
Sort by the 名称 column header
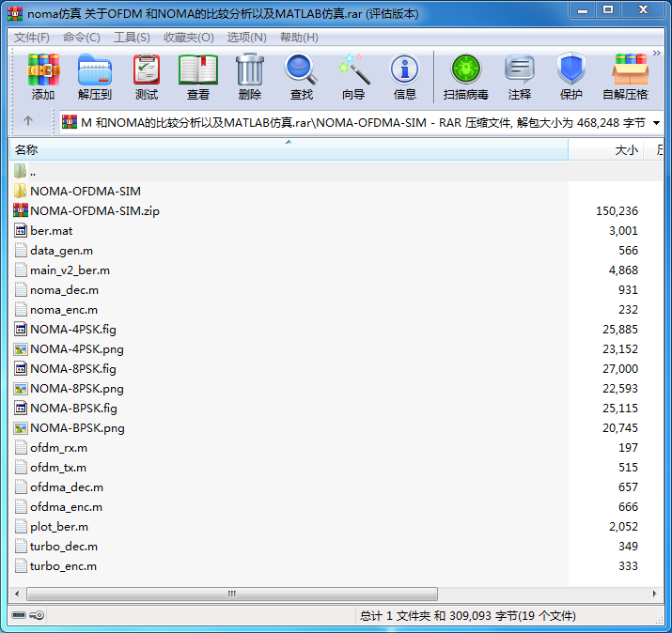(289, 150)
